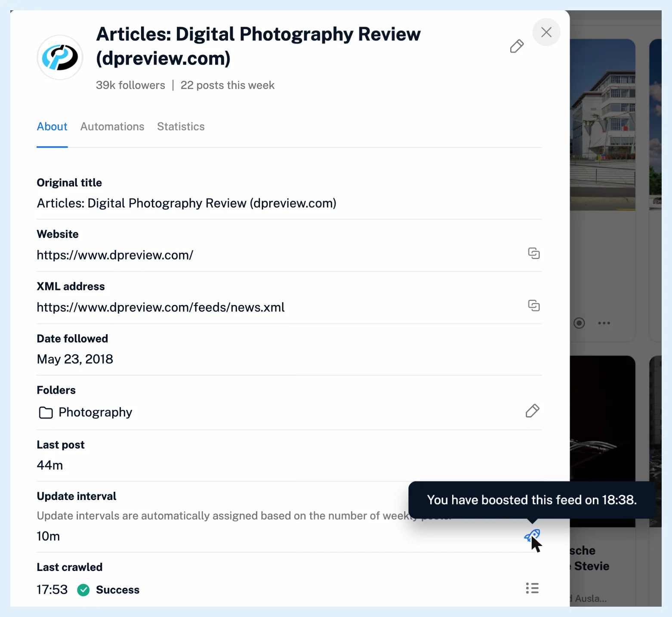Click the Photography folder icon
Screen dimensions: 672x617
tap(46, 413)
